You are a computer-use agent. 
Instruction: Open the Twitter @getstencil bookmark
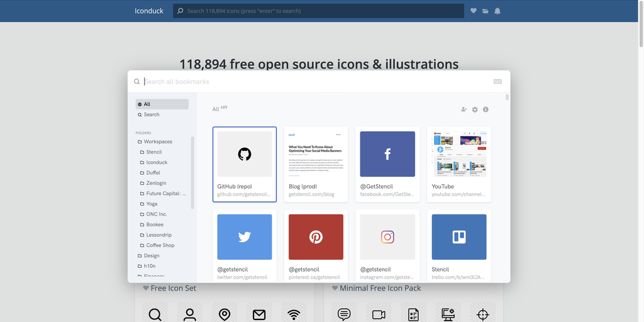245,237
